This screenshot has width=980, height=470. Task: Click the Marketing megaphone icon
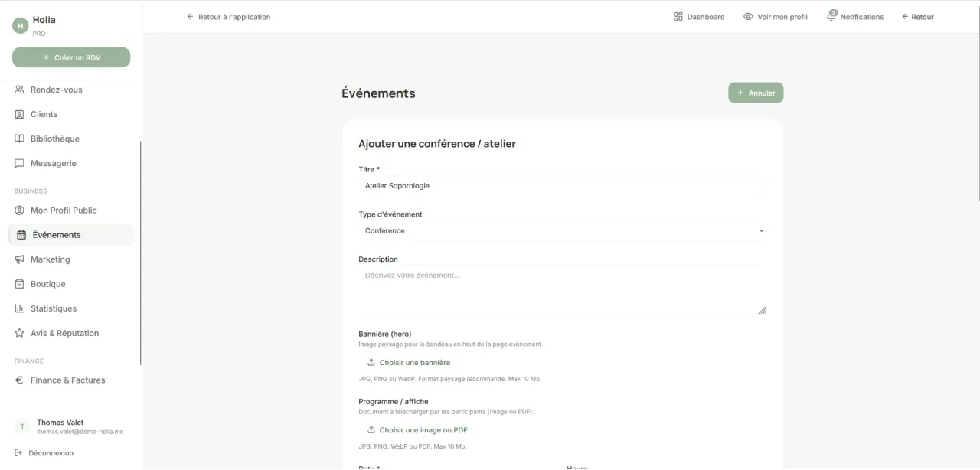[x=20, y=259]
